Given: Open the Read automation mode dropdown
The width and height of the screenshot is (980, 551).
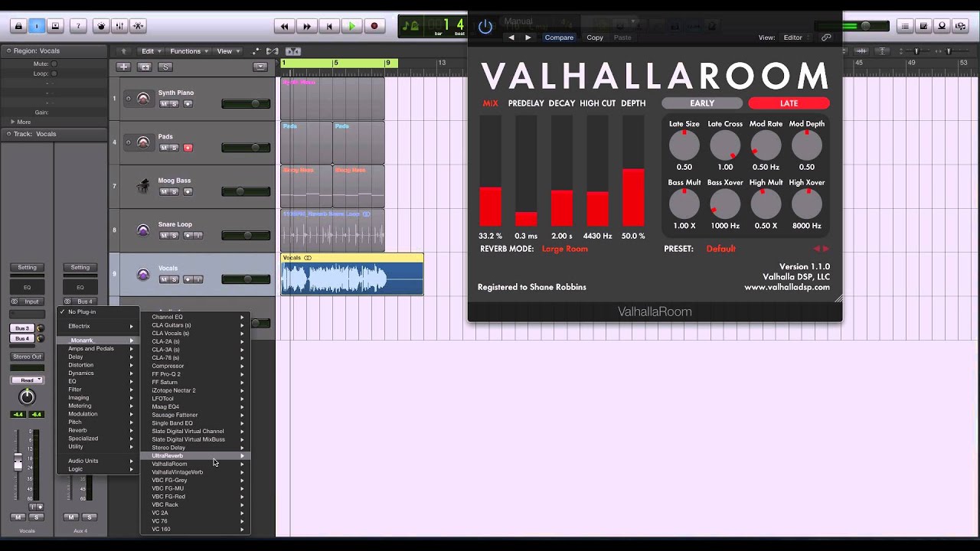Looking at the screenshot, I should pos(27,380).
